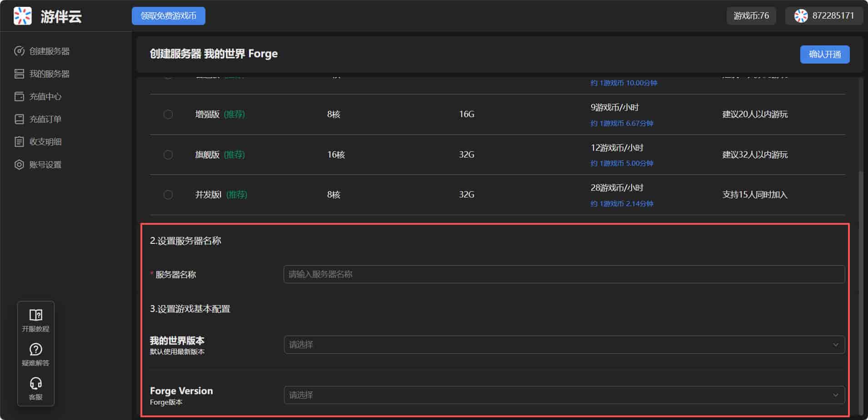Select the 旗舰版 plan radio button
The image size is (868, 420).
tap(168, 155)
